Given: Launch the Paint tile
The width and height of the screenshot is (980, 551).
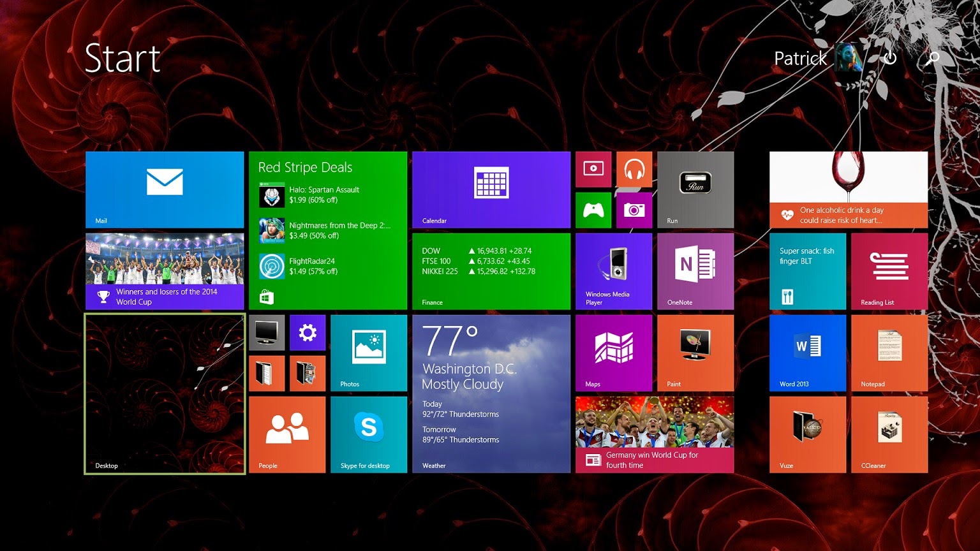Looking at the screenshot, I should tap(695, 353).
